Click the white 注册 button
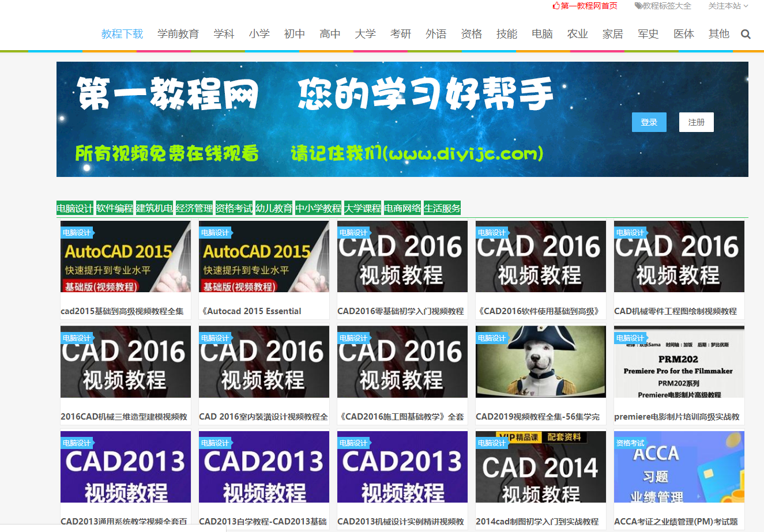This screenshot has width=764, height=532. 697,122
